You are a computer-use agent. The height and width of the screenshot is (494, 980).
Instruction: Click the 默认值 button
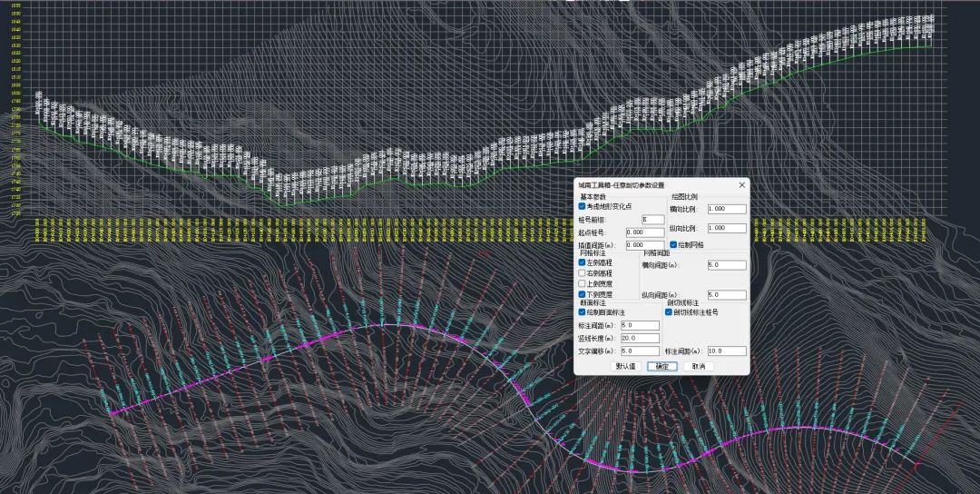(625, 367)
